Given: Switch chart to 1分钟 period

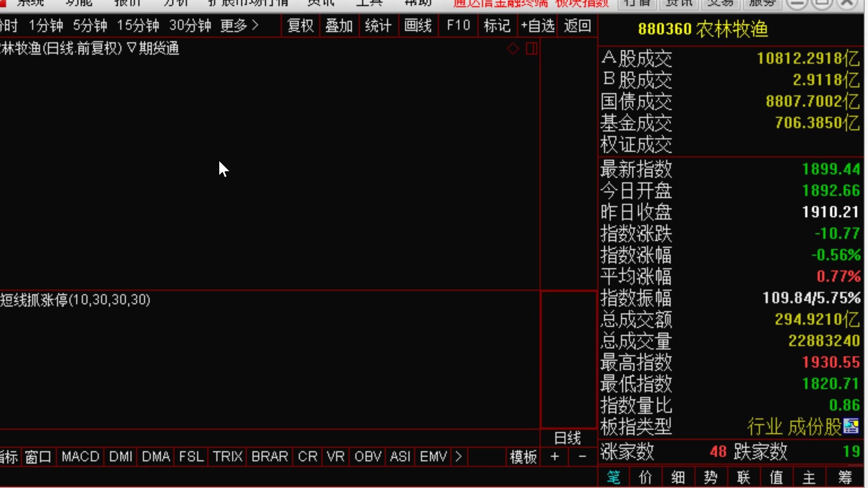Looking at the screenshot, I should [x=46, y=26].
